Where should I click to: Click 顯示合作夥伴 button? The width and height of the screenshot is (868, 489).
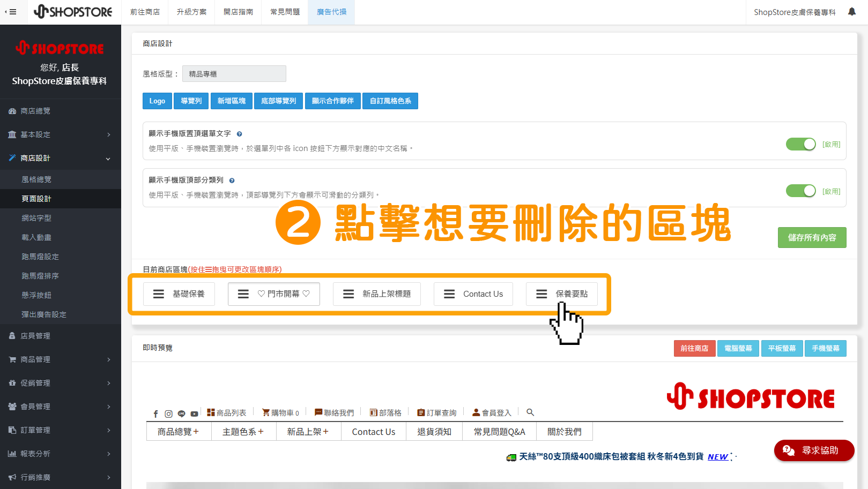[333, 101]
